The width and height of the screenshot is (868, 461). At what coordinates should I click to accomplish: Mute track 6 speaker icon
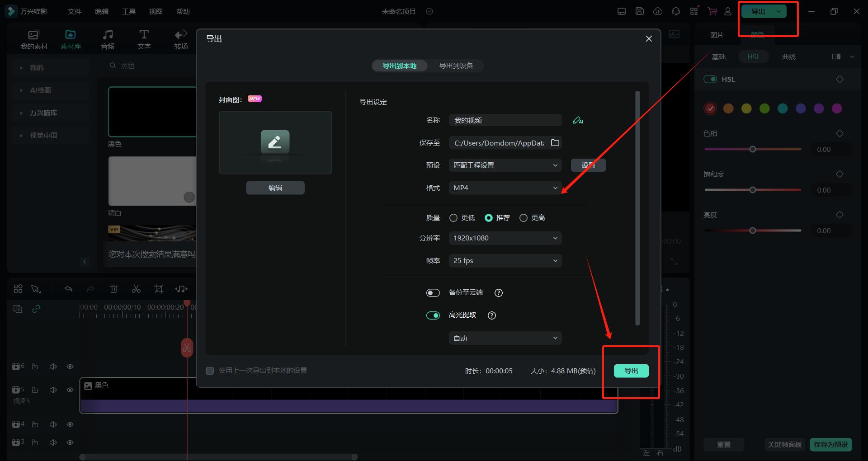(53, 367)
